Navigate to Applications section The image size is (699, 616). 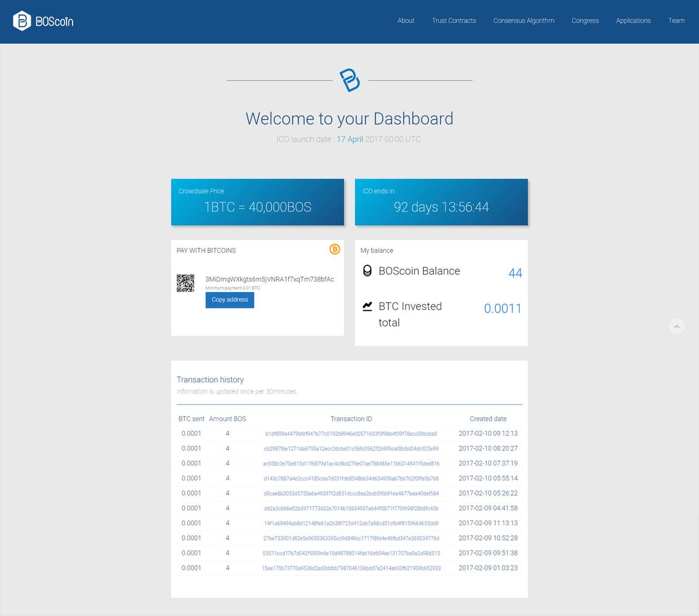tap(633, 21)
